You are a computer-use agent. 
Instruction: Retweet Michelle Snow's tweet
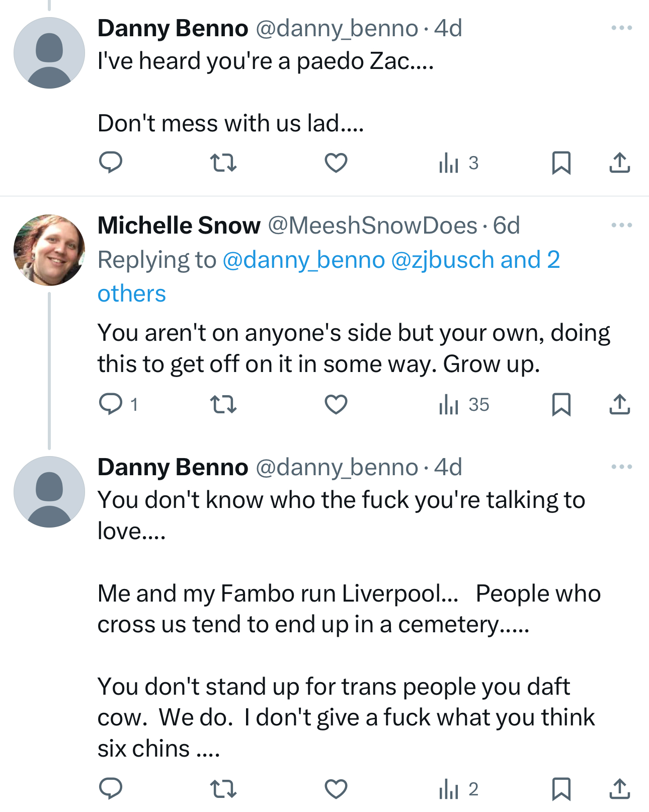pyautogui.click(x=223, y=404)
